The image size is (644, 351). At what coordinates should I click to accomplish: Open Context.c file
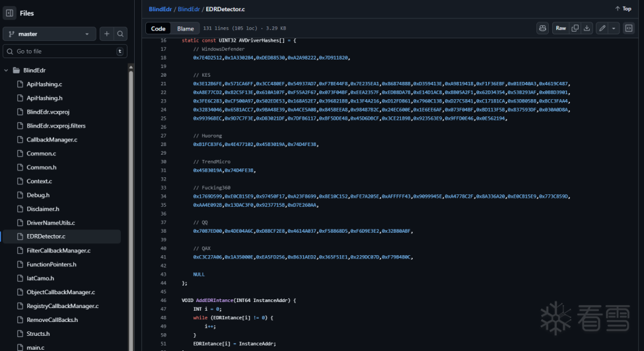point(39,181)
